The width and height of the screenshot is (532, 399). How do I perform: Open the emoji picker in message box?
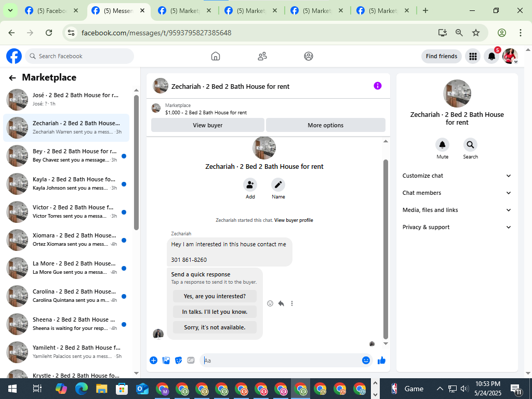366,361
